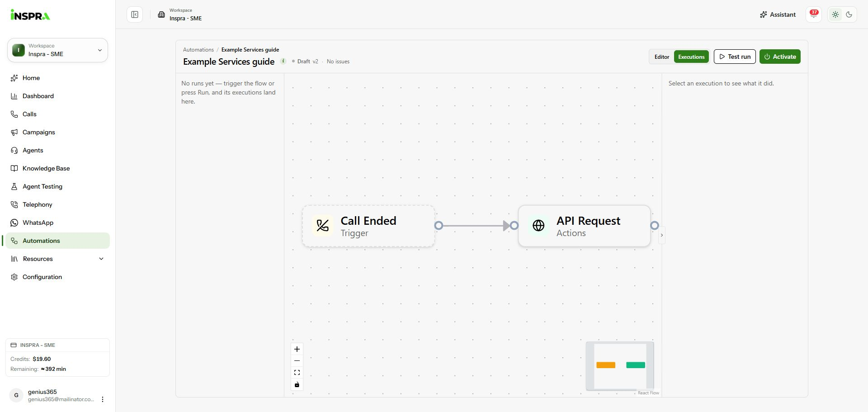The image size is (868, 412).
Task: Fit view of the flow canvas
Action: coord(297,373)
